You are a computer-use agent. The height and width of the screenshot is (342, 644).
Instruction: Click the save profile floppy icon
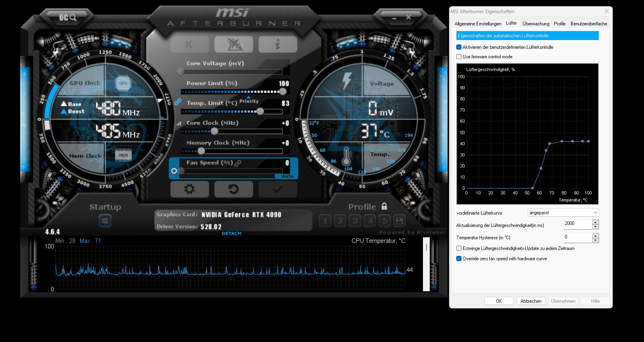tap(400, 221)
